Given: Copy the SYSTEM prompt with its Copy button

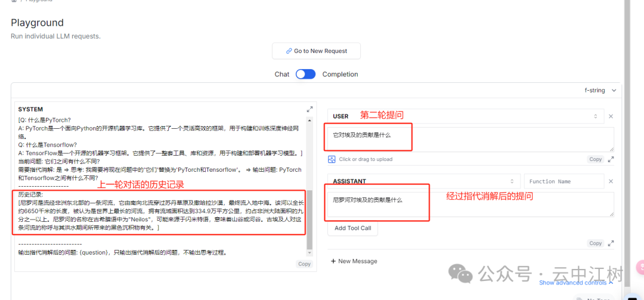Looking at the screenshot, I should 304,264.
